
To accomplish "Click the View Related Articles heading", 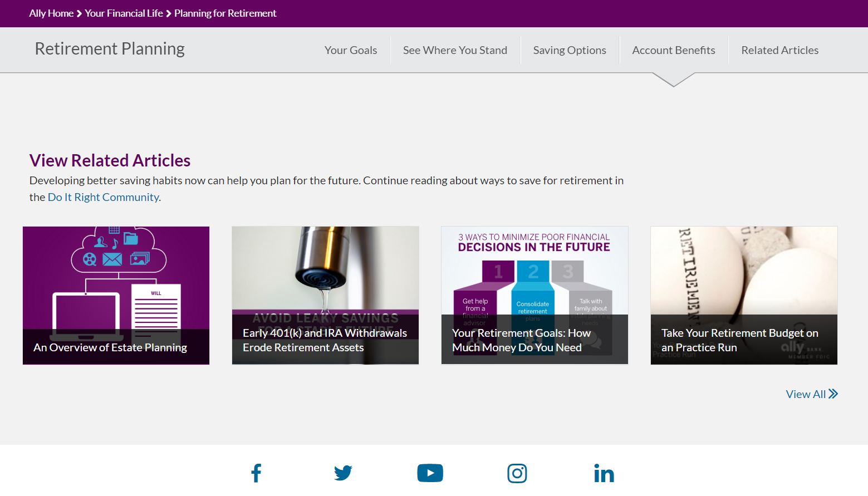I will 110,160.
